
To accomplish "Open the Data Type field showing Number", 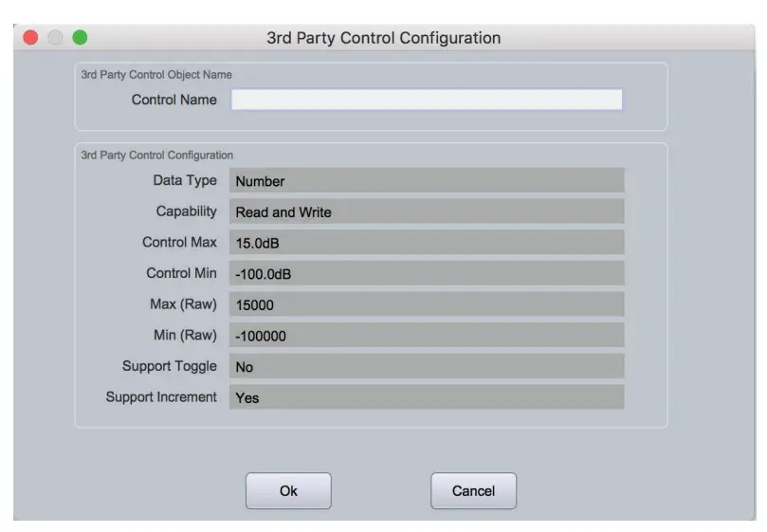I will tap(427, 181).
